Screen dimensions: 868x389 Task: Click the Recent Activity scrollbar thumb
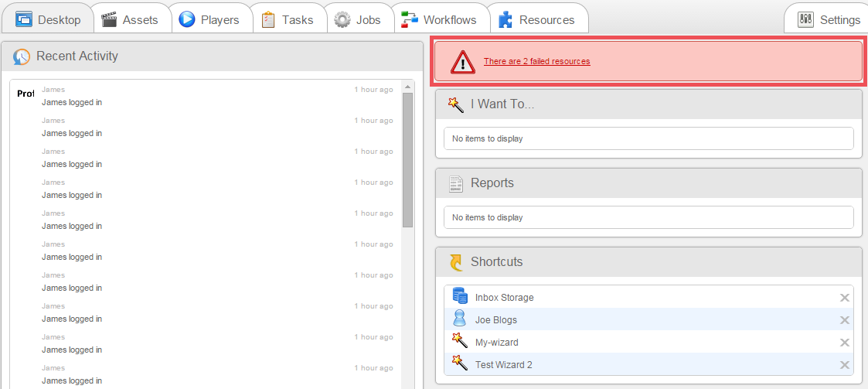point(407,159)
